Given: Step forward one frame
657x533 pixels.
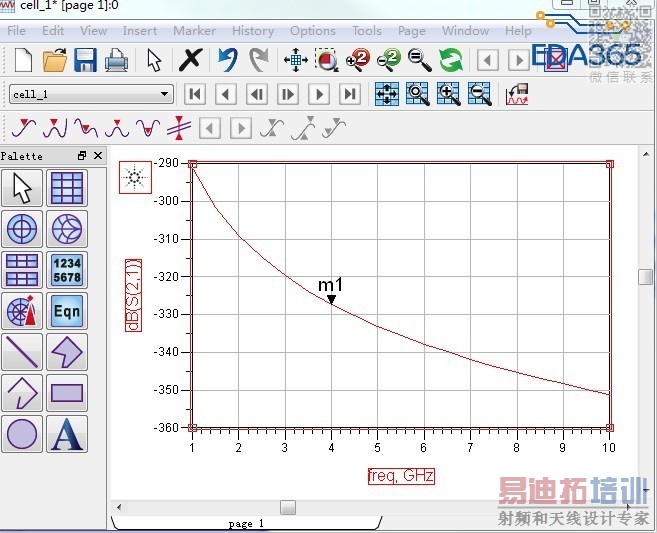Looking at the screenshot, I should click(x=288, y=94).
